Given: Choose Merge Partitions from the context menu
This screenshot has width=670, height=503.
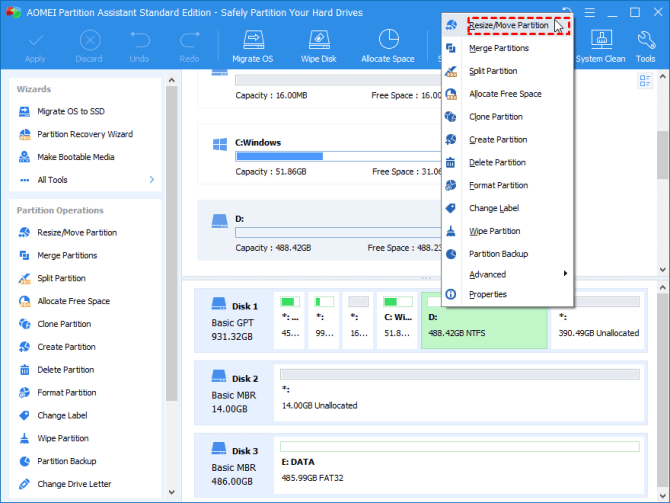Looking at the screenshot, I should coord(508,48).
